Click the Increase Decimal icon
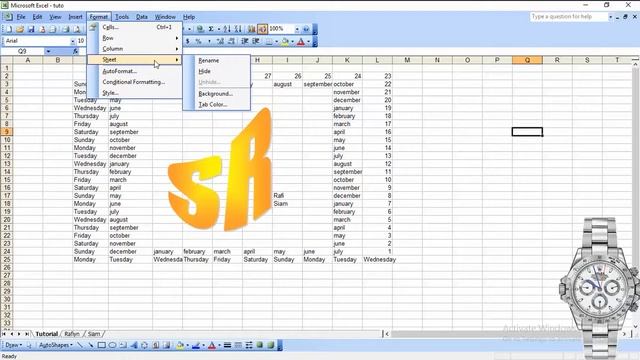The height and width of the screenshot is (360, 640). point(220,41)
